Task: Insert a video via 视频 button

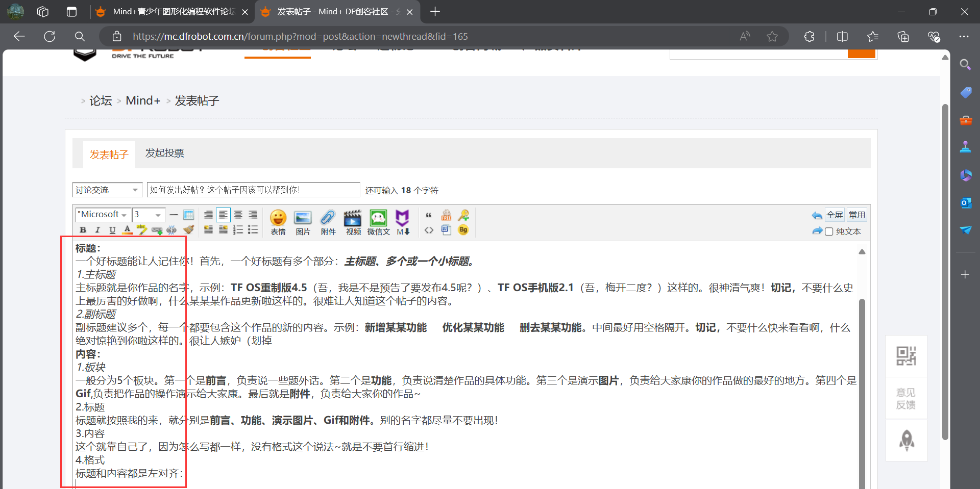Action: (353, 222)
